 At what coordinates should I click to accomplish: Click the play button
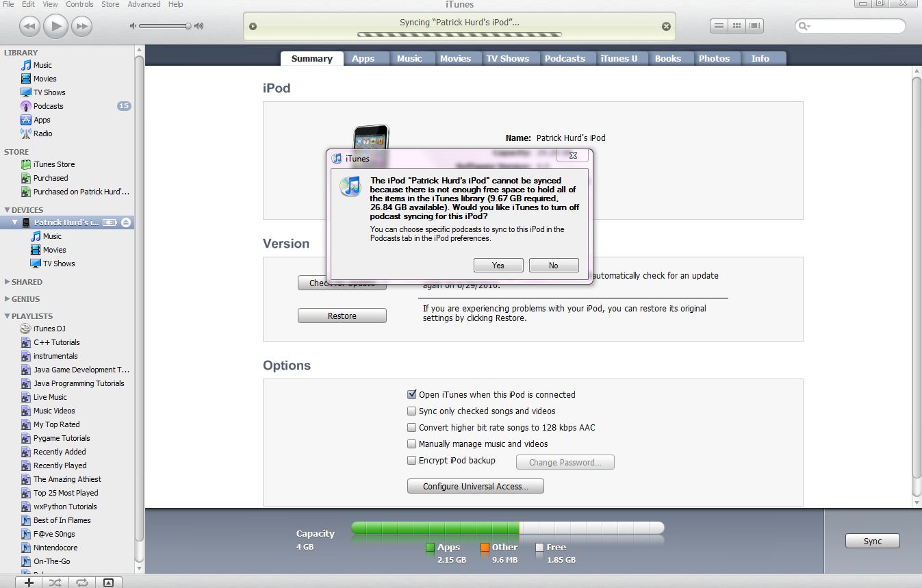click(x=55, y=26)
